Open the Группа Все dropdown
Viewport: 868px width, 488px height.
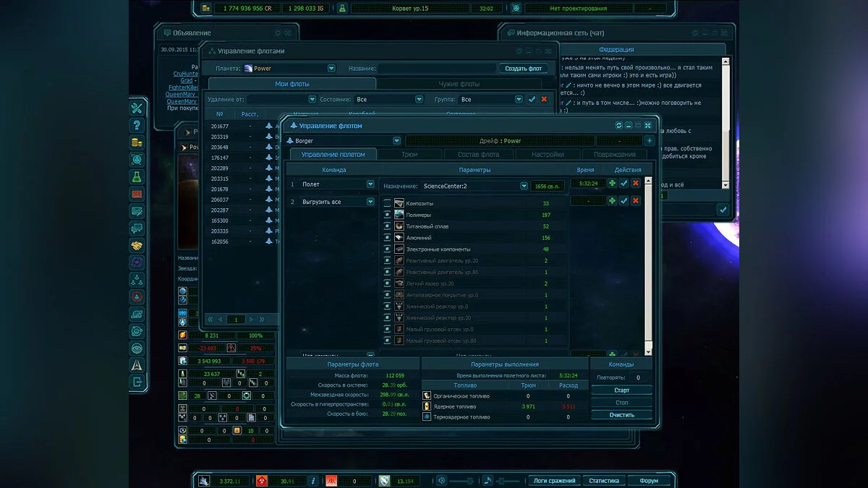tap(519, 99)
